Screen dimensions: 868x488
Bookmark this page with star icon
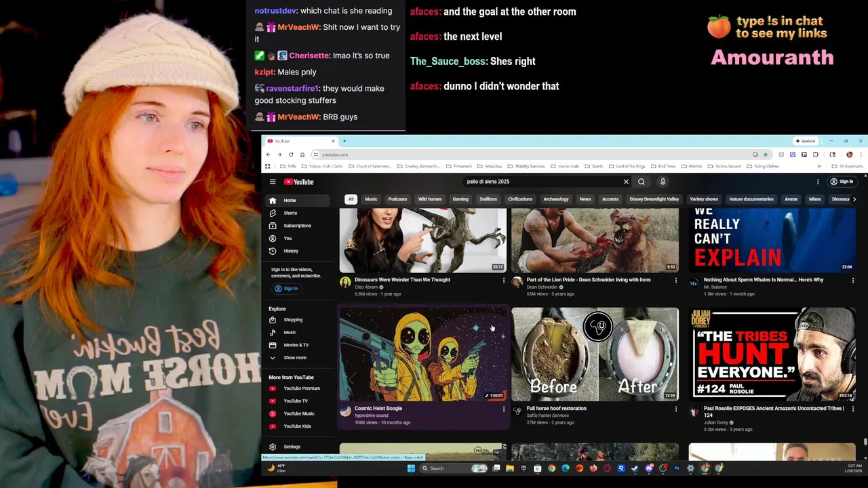tap(766, 155)
